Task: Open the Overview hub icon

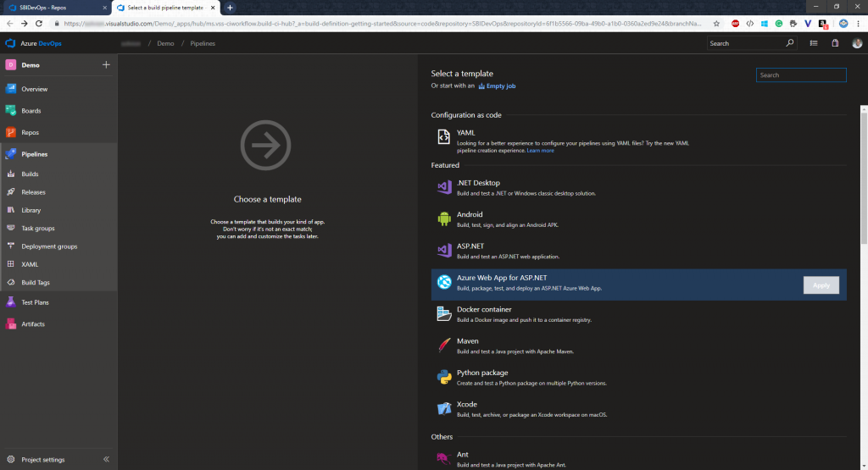Action: (x=10, y=88)
